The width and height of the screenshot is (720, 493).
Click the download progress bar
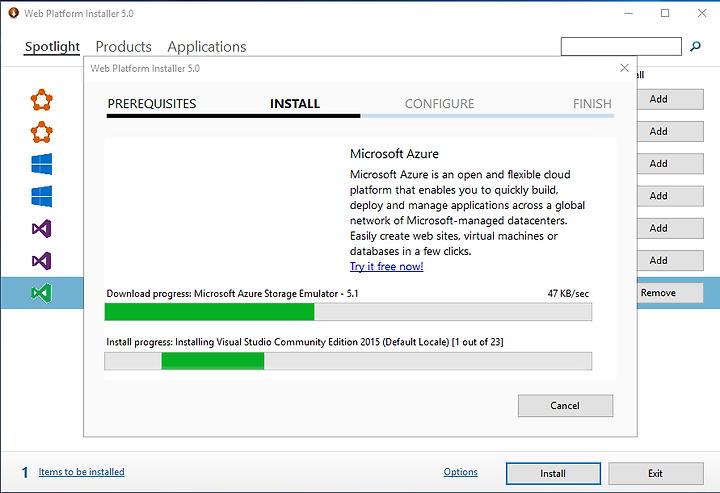tap(348, 312)
